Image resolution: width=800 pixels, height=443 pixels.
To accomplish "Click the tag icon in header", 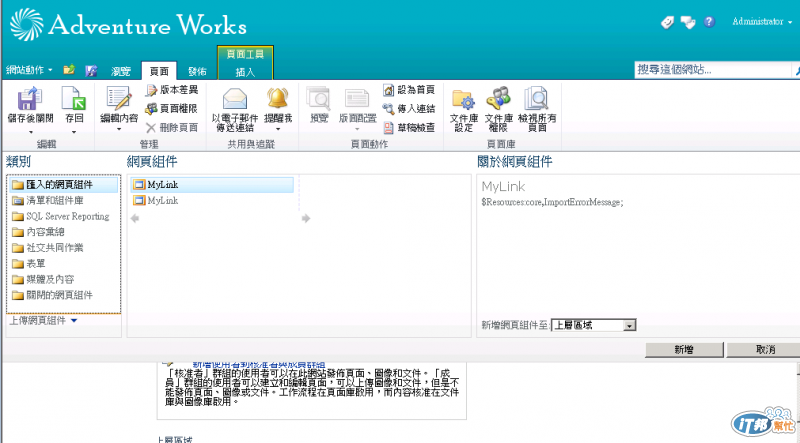I will pos(667,22).
